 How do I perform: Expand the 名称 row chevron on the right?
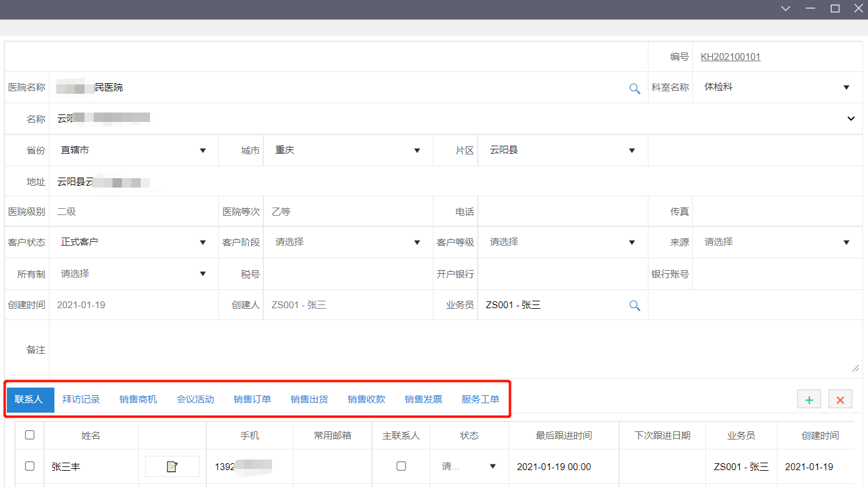(850, 118)
